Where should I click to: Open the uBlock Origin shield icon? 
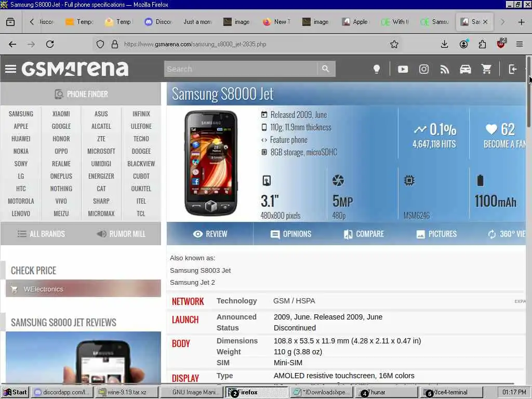coord(501,44)
